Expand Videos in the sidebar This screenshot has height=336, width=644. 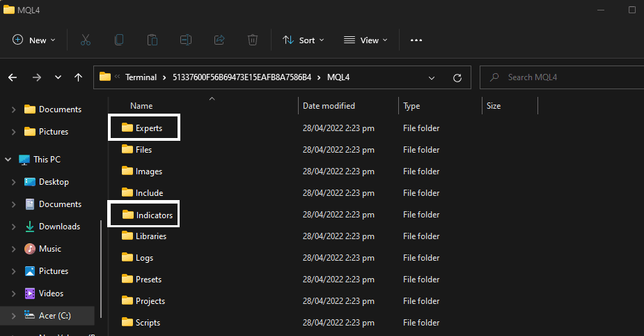point(13,293)
